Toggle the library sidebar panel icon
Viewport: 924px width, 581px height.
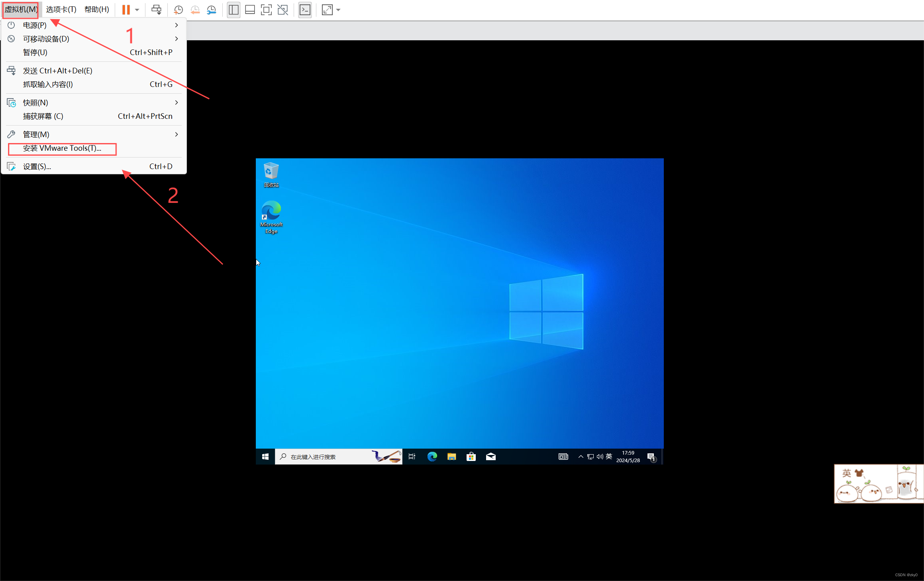coord(233,10)
